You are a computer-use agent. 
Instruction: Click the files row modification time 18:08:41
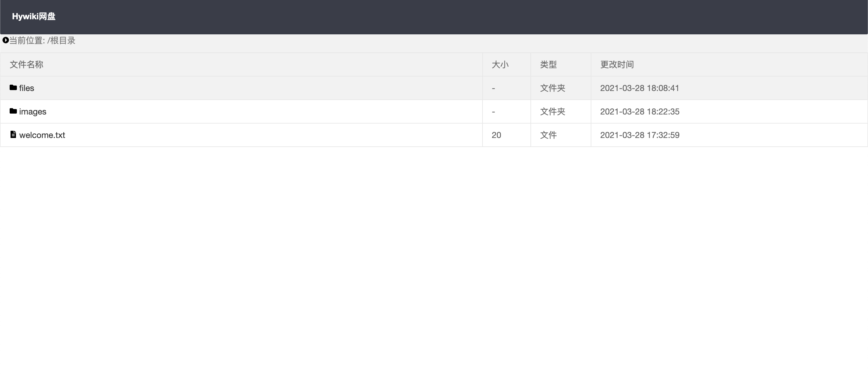[x=639, y=88]
